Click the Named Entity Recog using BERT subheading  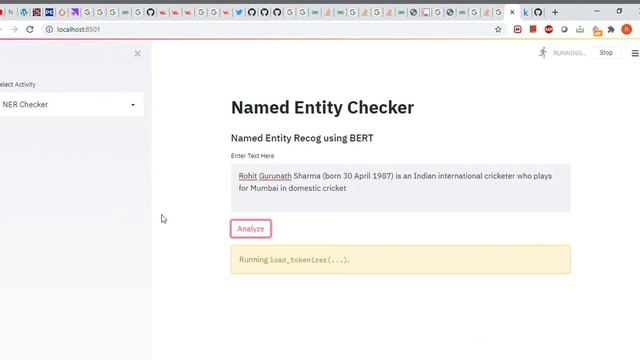tap(302, 138)
